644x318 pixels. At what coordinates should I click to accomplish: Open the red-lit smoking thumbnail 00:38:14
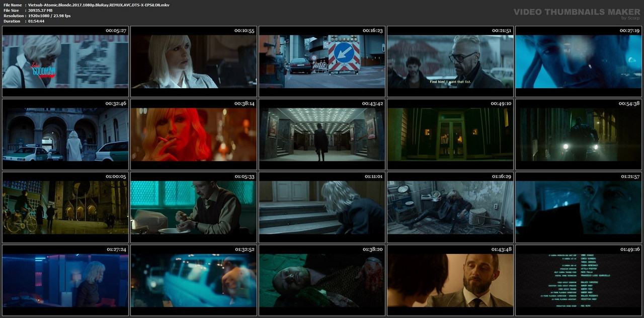pyautogui.click(x=194, y=134)
